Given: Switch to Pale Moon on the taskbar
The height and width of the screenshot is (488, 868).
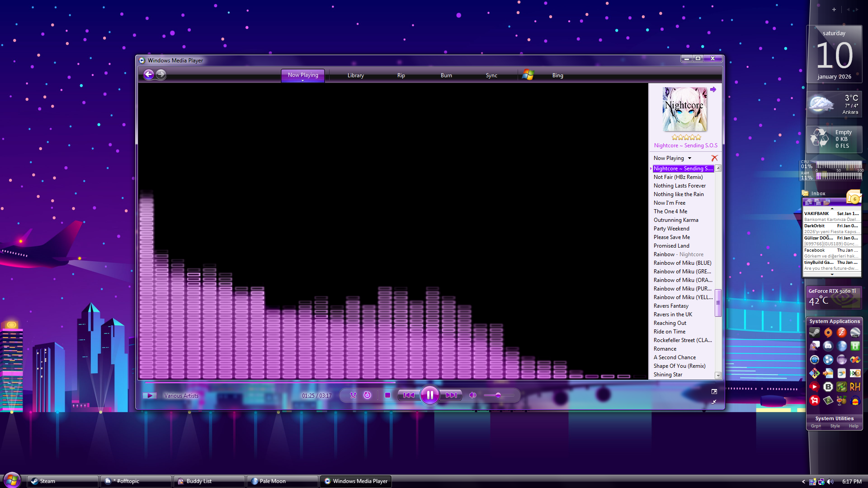Looking at the screenshot, I should click(x=282, y=481).
